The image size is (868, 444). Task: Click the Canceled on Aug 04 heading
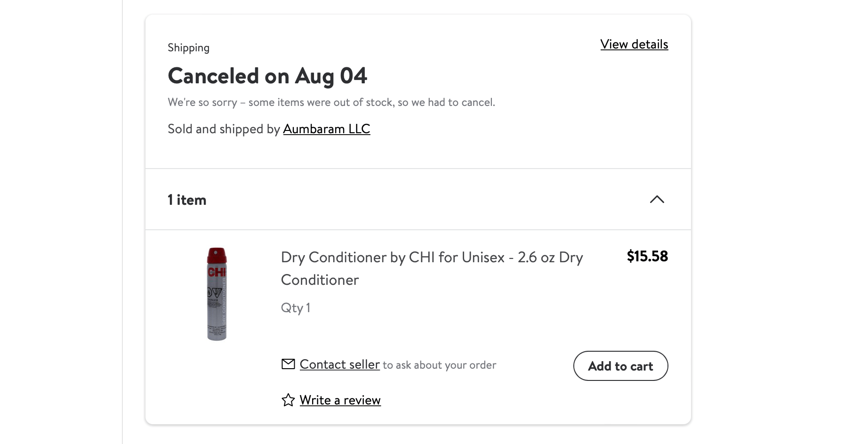point(267,76)
